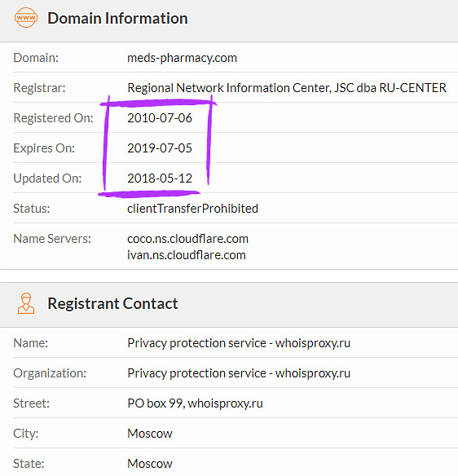Select the City value Moscow
Screen dimensions: 458x476
[x=150, y=433]
